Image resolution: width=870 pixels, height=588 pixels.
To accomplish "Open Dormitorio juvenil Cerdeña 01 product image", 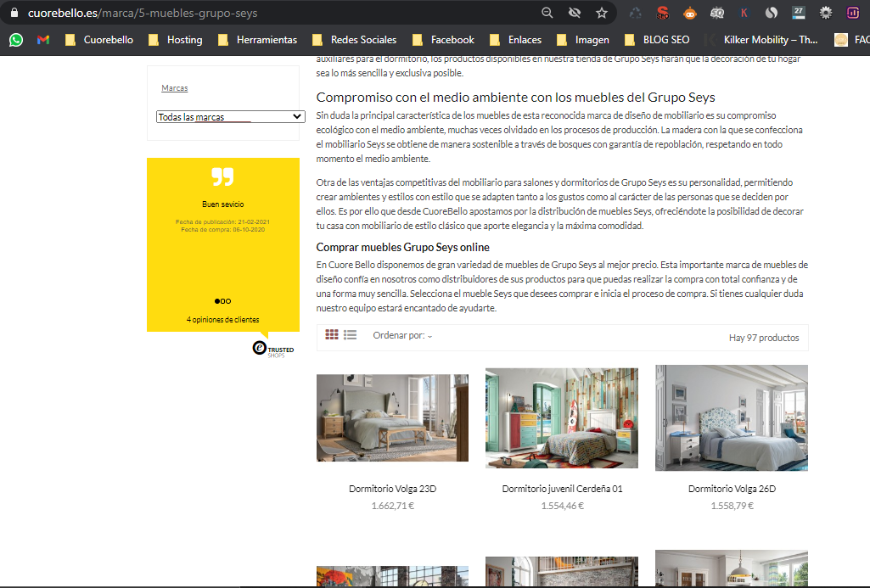I will (x=562, y=417).
